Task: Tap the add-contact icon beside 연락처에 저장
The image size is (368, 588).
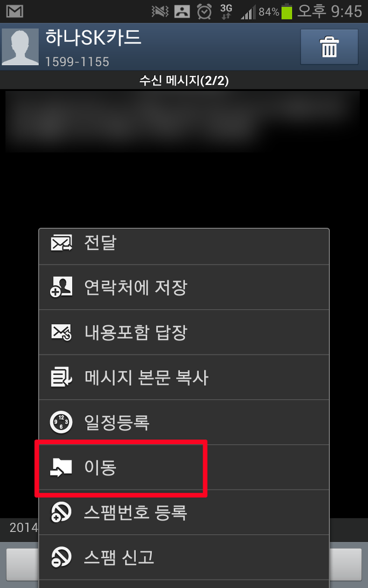Action: (x=61, y=287)
